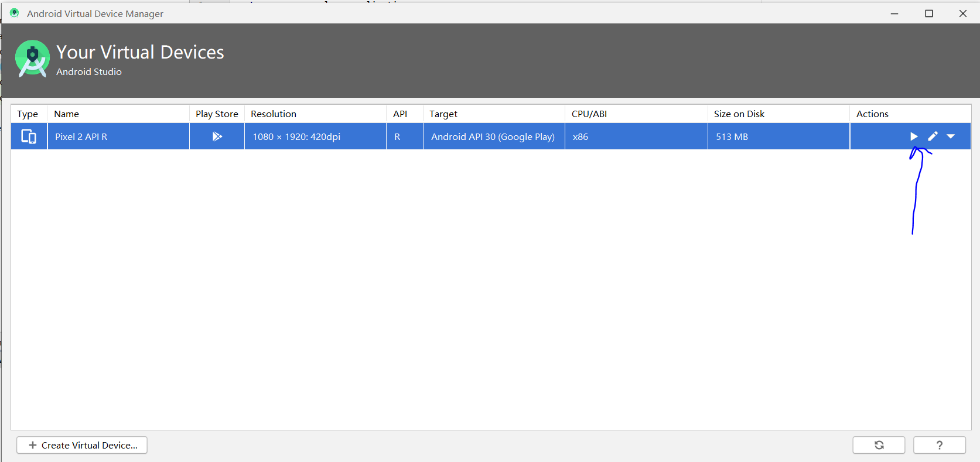Viewport: 980px width, 462px height.
Task: Sort by Size on Disk column header
Action: tap(778, 114)
